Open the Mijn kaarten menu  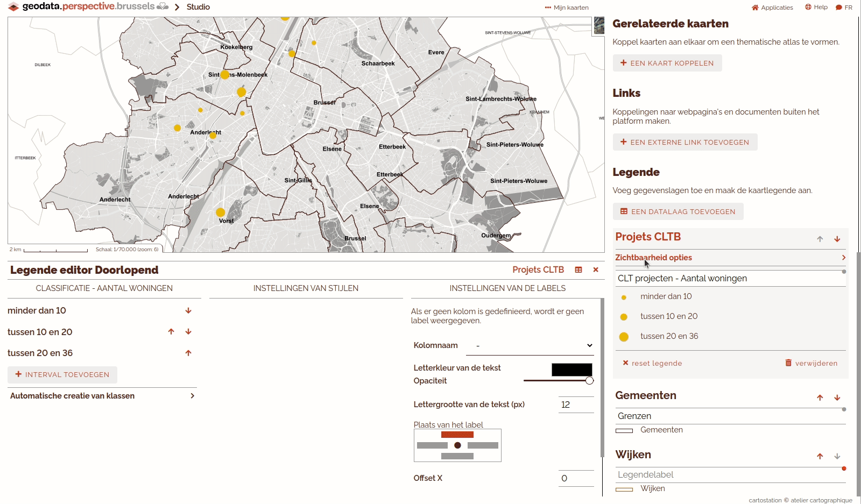point(567,8)
